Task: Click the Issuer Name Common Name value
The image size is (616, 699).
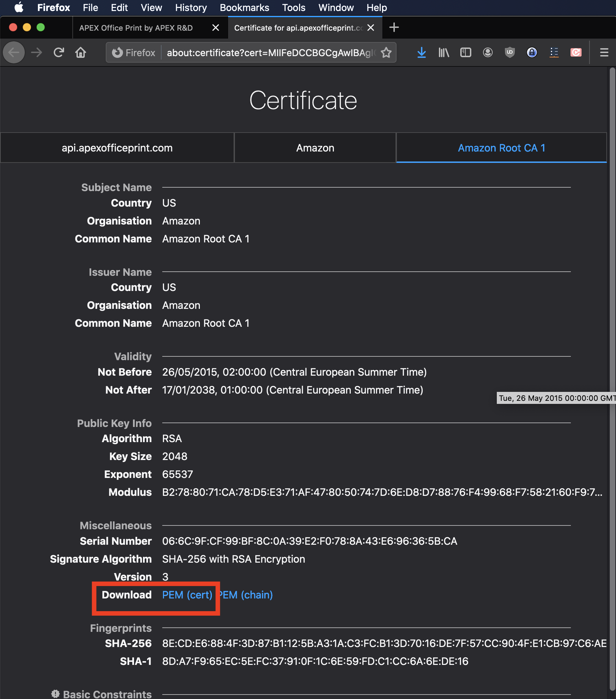Action: [x=206, y=323]
